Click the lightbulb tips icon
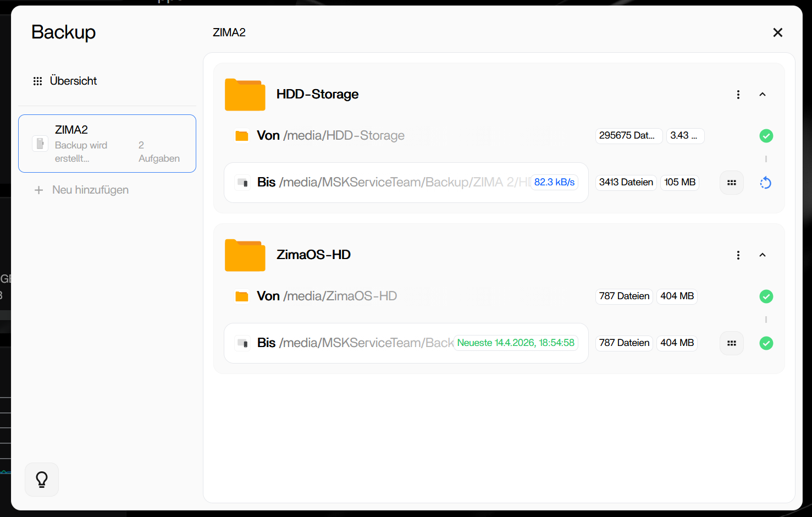812x517 pixels. [42, 480]
